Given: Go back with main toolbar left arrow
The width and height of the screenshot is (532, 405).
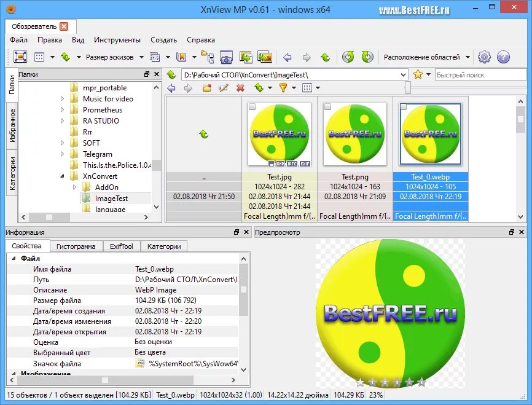Looking at the screenshot, I should [x=288, y=57].
